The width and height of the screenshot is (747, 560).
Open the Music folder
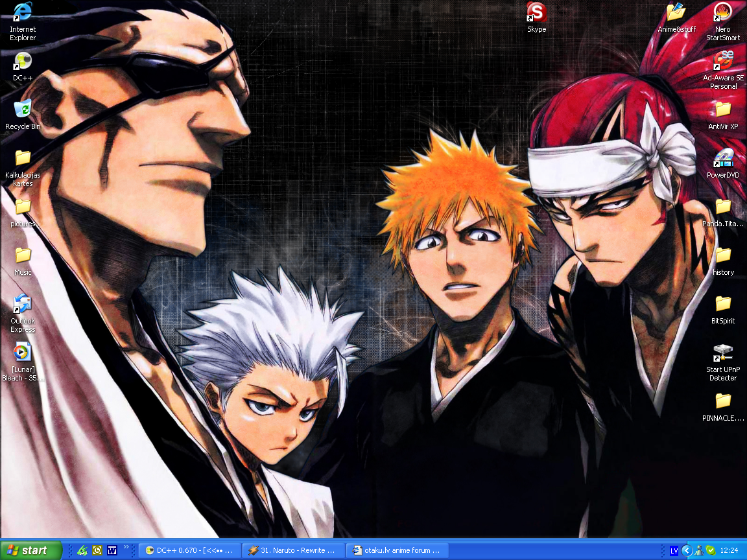[23, 261]
